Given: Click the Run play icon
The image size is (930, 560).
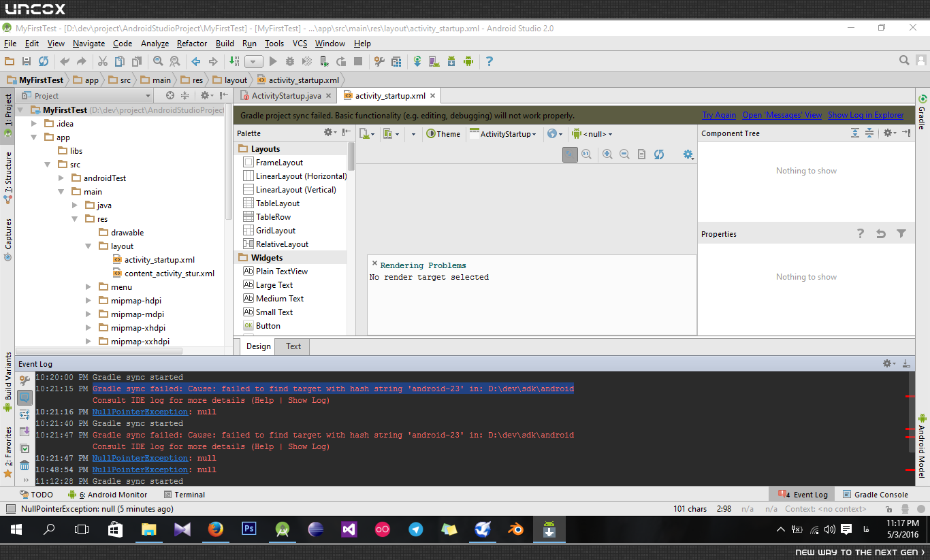Looking at the screenshot, I should coord(273,61).
